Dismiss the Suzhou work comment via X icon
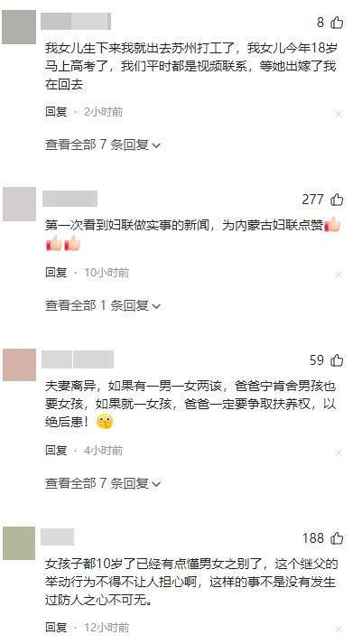This screenshot has height=644, width=362. click(x=339, y=114)
